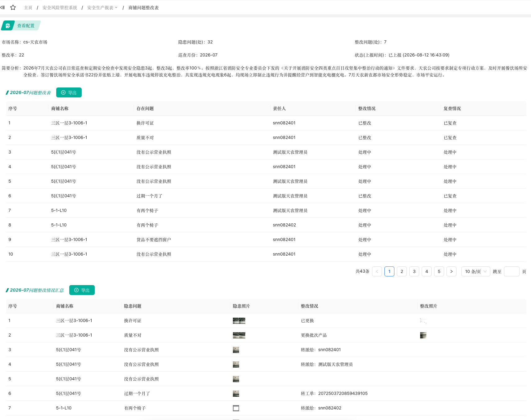Screen dimensions: 531x420
Task: Go to next page arrow
Action: [x=452, y=271]
